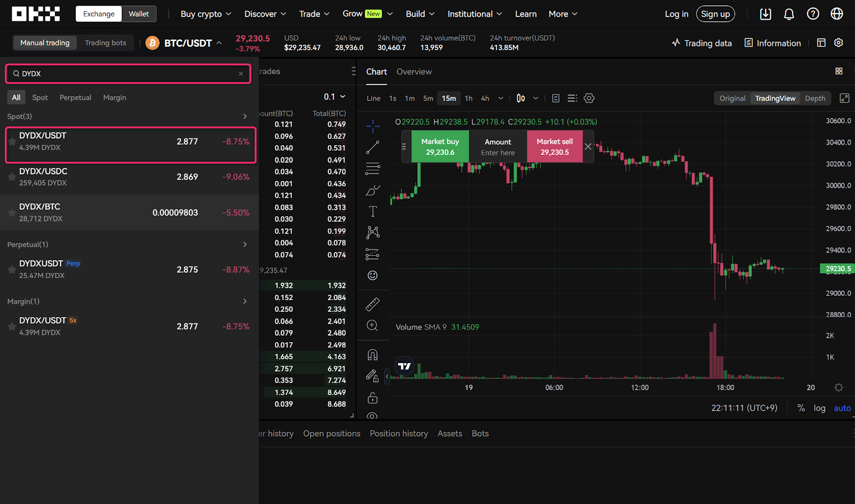The height and width of the screenshot is (504, 855).
Task: Select the ruler measure tool
Action: click(372, 304)
